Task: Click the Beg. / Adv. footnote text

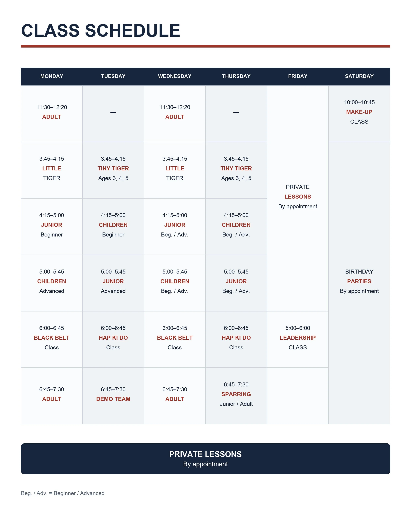Action: point(63,493)
